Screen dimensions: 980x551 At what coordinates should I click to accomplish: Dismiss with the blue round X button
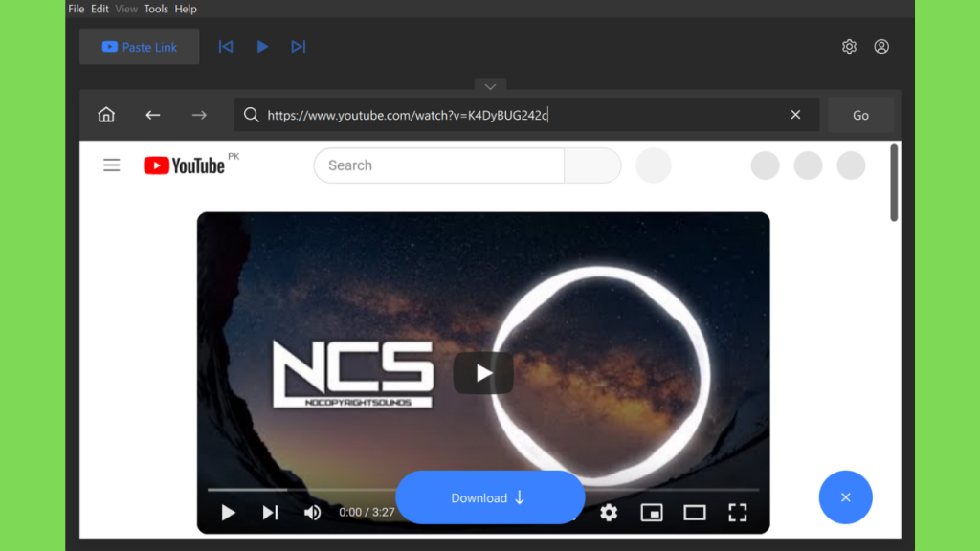coord(846,497)
